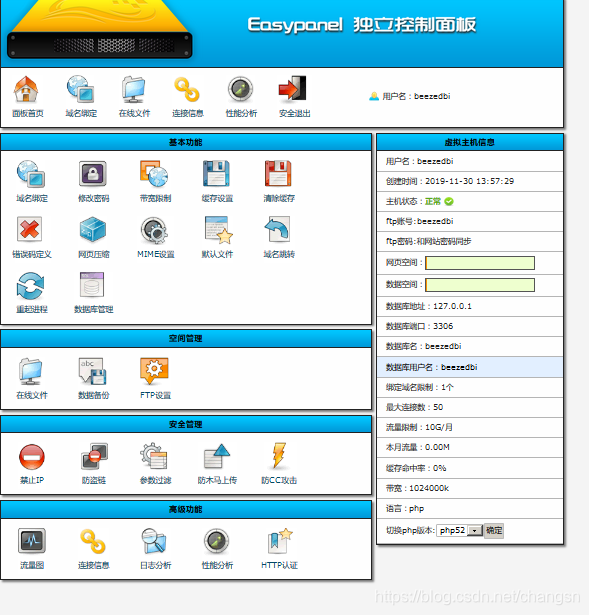Screen dimensions: 589x615
Task: Open 性能分析 in the top toolbar
Action: click(x=240, y=89)
